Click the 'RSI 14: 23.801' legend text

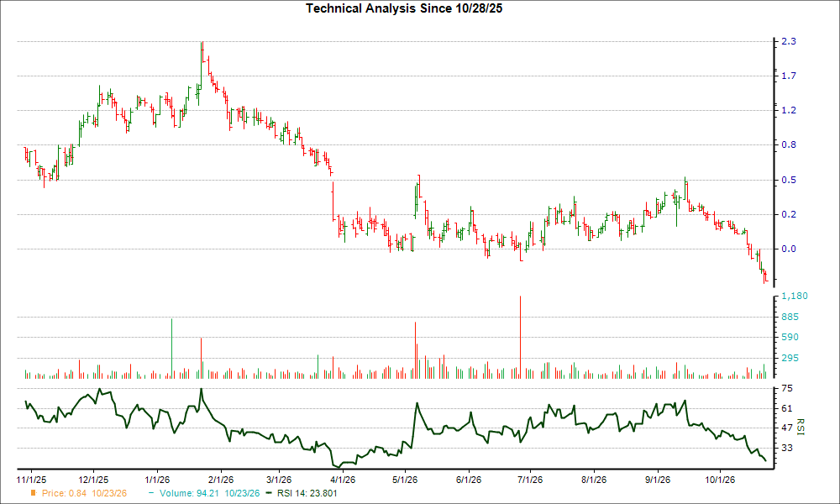point(307,493)
